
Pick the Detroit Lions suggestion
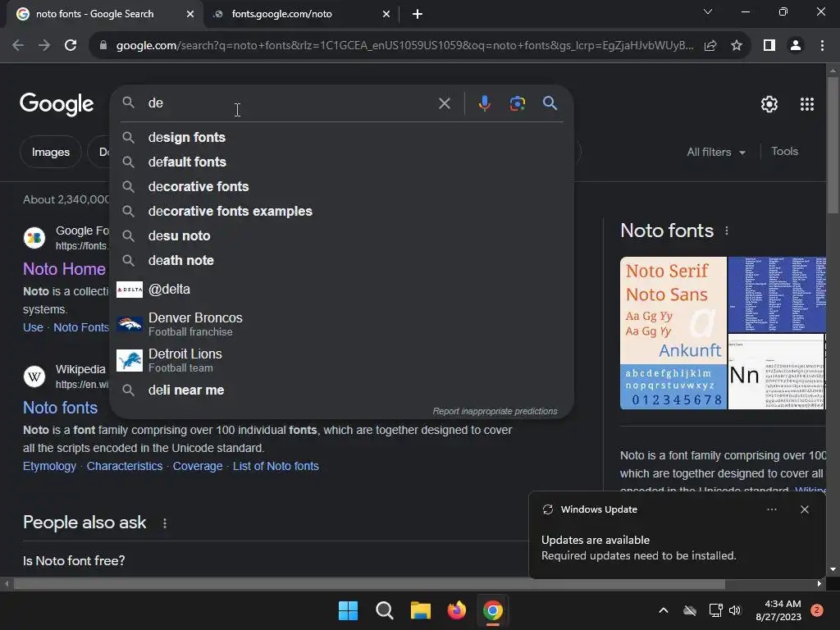(x=341, y=360)
